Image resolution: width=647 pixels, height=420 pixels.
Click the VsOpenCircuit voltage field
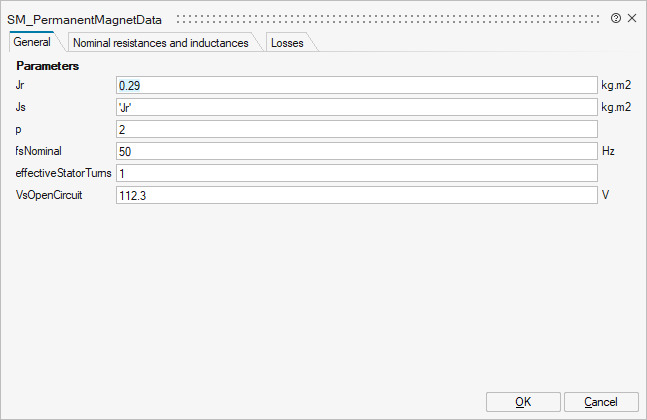[x=357, y=195]
